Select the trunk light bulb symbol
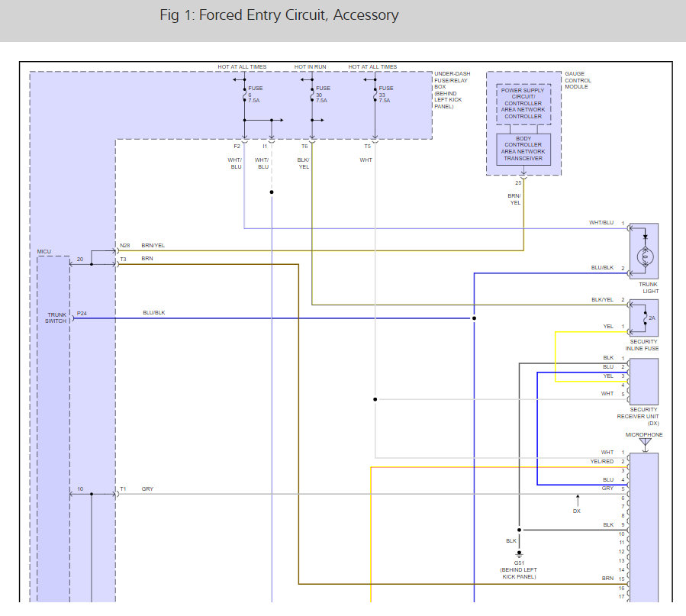Screen dimensions: 686x616 [645, 256]
